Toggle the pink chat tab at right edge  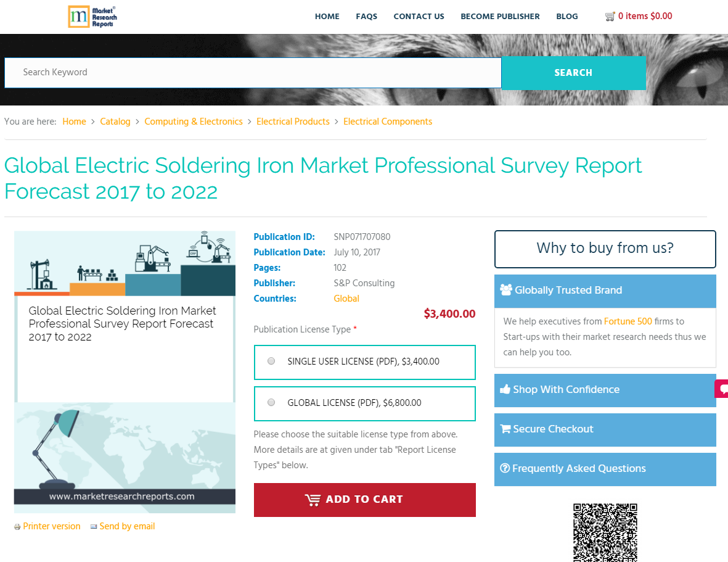click(722, 389)
